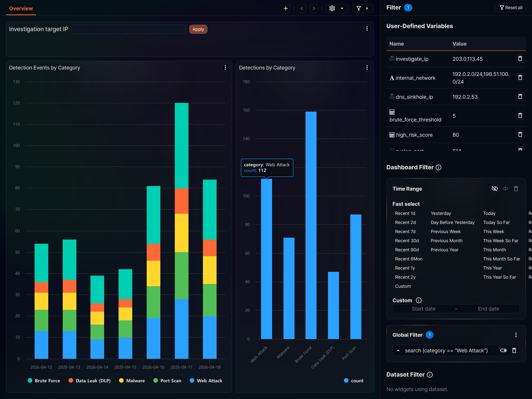Open Custom date info icon
The height and width of the screenshot is (399, 532).
tap(419, 300)
